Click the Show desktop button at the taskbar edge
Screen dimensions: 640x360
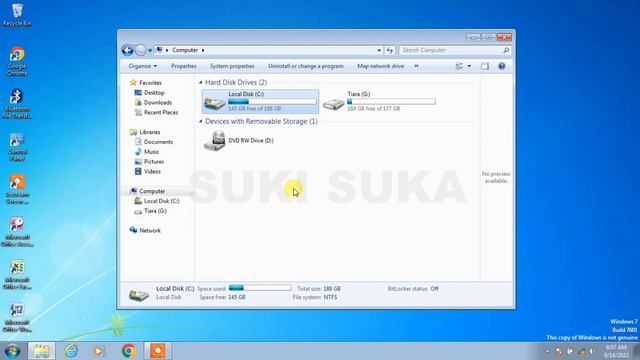pos(637,351)
